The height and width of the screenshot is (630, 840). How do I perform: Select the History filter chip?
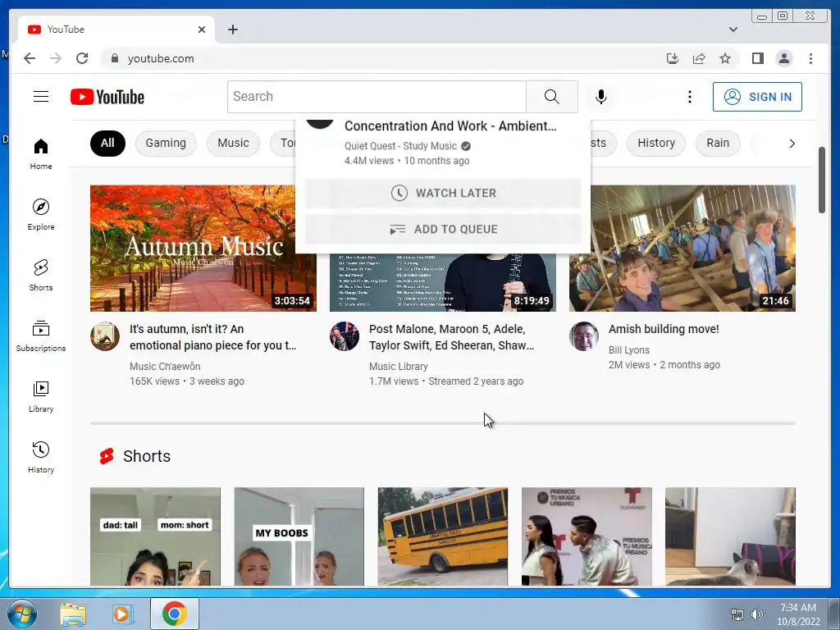[655, 143]
